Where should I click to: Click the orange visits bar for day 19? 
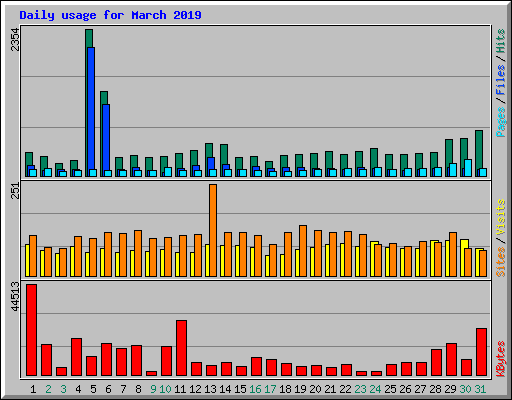click(303, 251)
